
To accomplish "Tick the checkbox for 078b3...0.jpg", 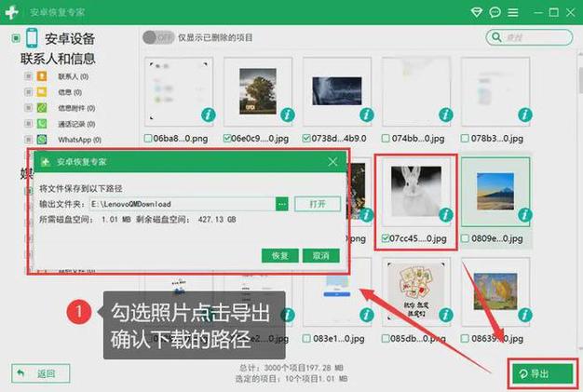I will [x=465, y=139].
